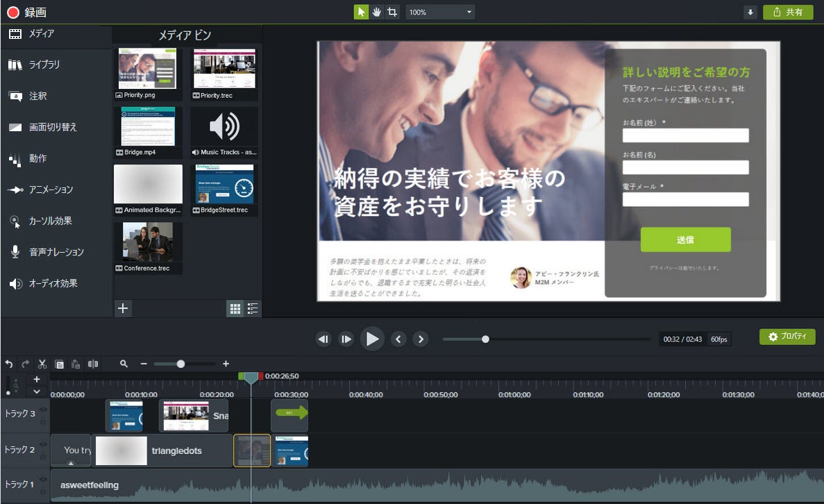Open the ライブラリ tab
Viewport: 824px width, 504px height.
pyautogui.click(x=56, y=65)
